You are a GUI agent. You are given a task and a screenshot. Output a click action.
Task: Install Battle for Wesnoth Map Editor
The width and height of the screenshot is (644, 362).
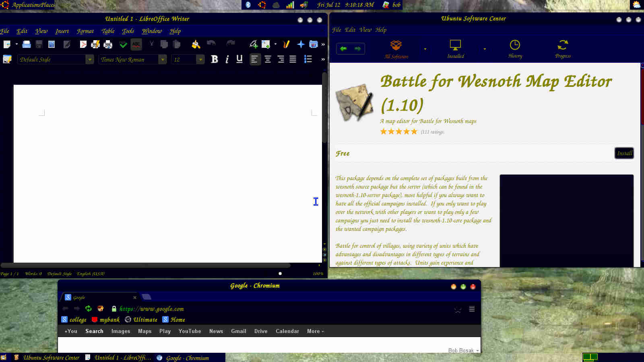pyautogui.click(x=624, y=153)
